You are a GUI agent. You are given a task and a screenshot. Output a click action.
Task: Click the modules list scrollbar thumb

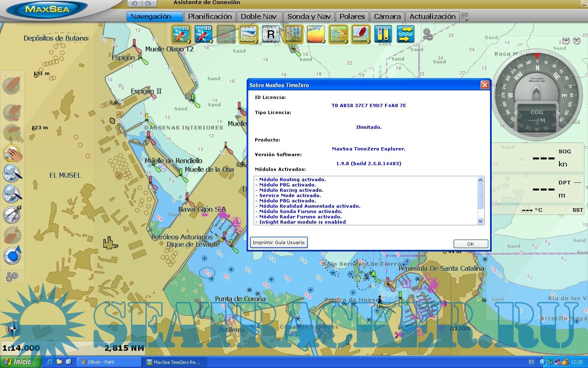click(480, 196)
